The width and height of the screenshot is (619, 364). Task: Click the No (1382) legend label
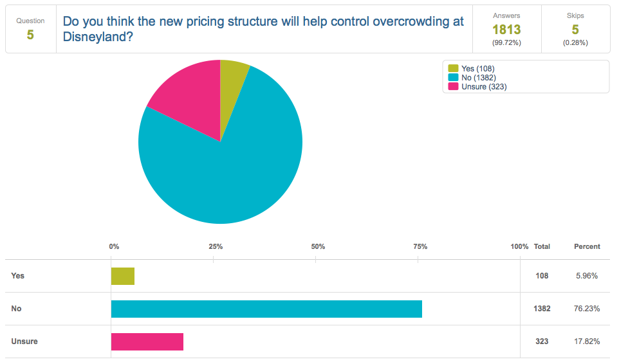click(479, 78)
